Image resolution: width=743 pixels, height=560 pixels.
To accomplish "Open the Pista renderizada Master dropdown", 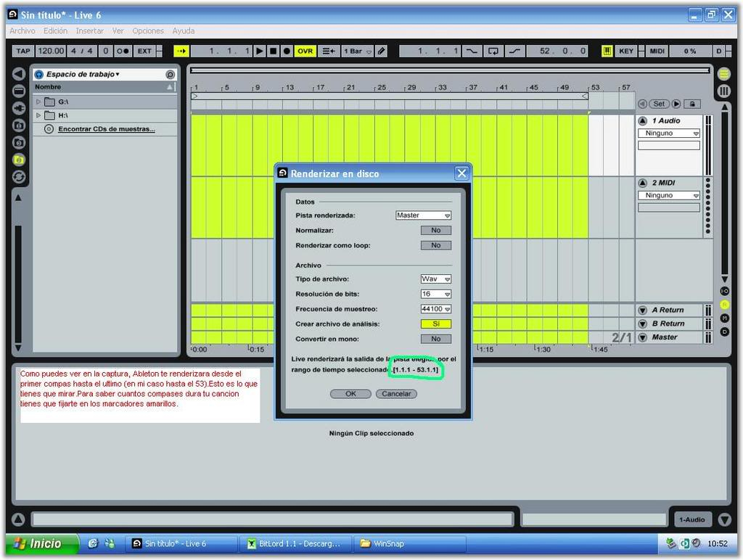I will [x=423, y=215].
